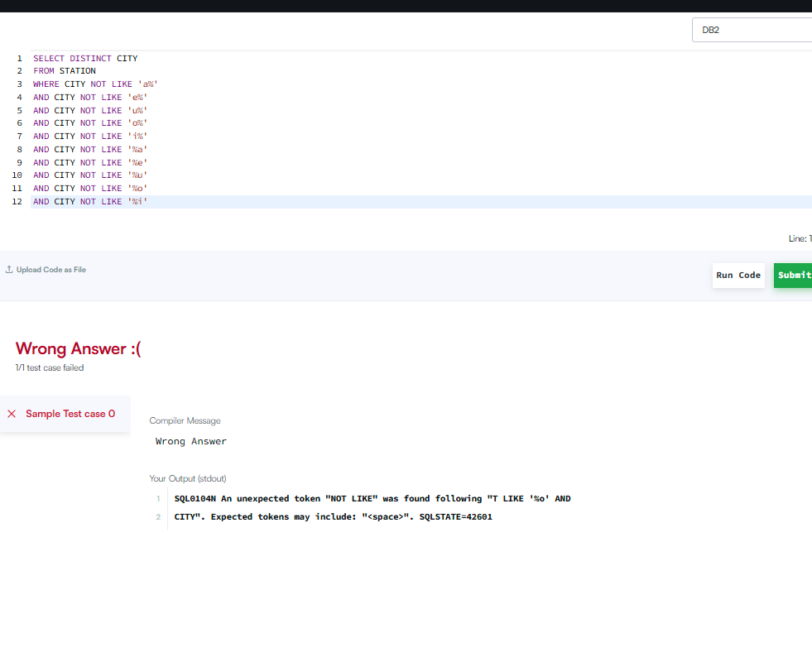Click editor line number 12
Viewport: 812px width, 662px height.
[x=17, y=202]
